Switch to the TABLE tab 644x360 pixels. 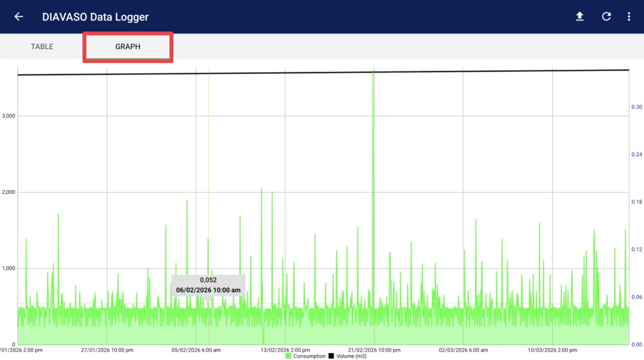pos(42,46)
